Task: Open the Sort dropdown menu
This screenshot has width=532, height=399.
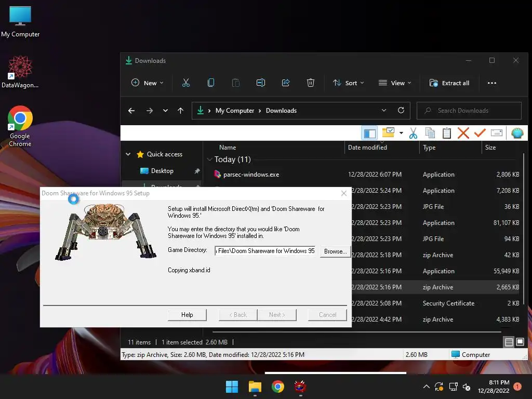Action: coord(349,83)
